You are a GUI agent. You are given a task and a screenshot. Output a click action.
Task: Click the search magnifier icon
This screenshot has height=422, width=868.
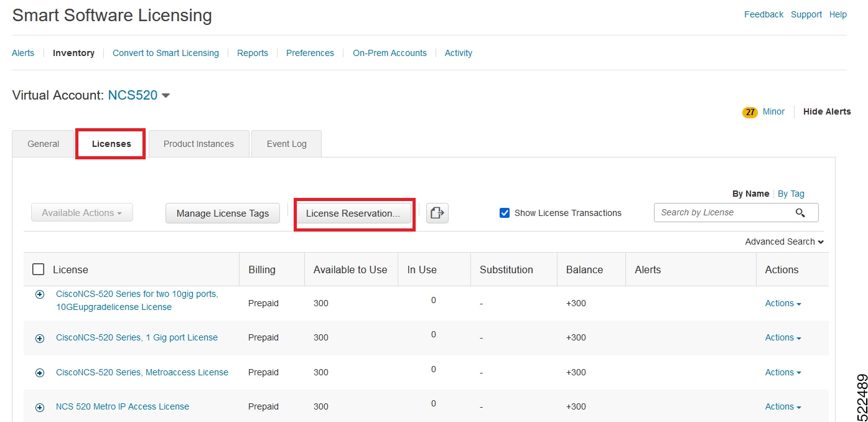click(800, 213)
